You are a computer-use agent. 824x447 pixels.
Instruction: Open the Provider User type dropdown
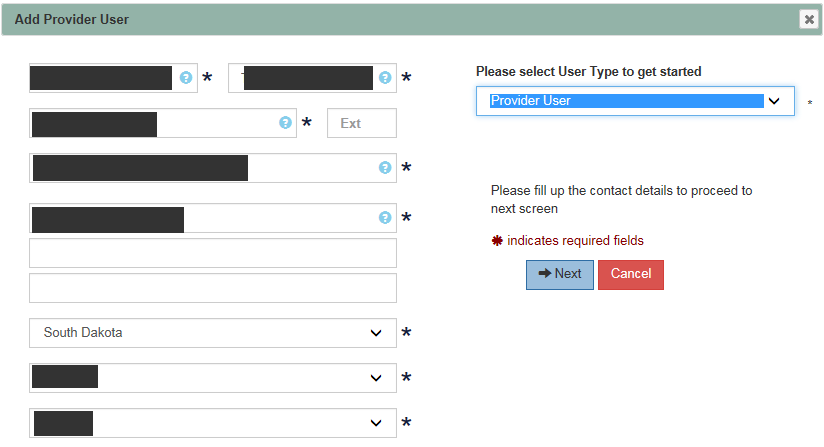click(x=635, y=101)
